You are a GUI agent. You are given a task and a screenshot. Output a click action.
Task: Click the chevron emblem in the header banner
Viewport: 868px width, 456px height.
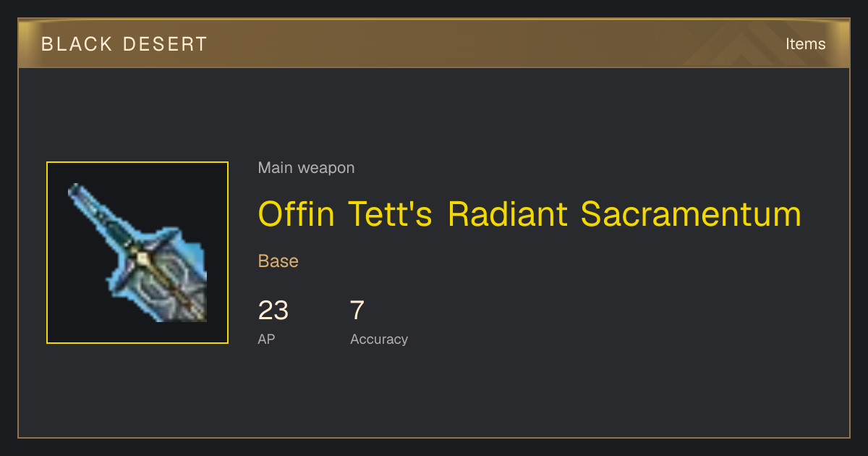752,44
